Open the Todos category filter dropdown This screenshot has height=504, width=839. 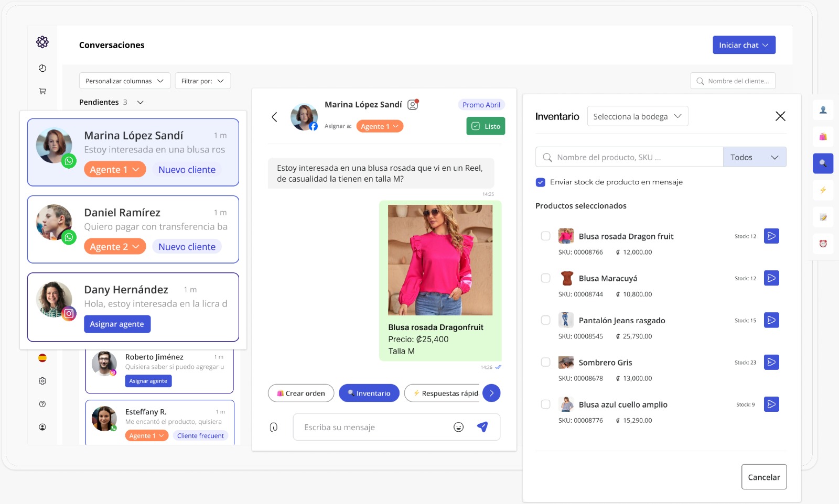tap(754, 157)
